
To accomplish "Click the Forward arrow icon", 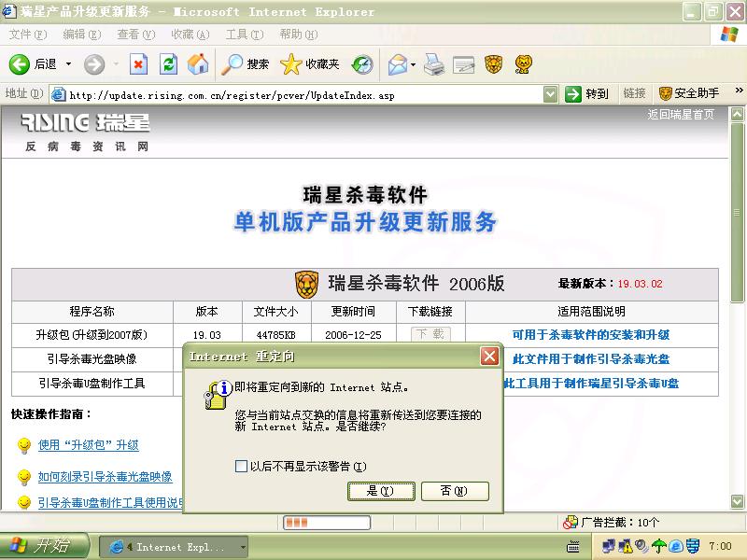I will [x=94, y=64].
